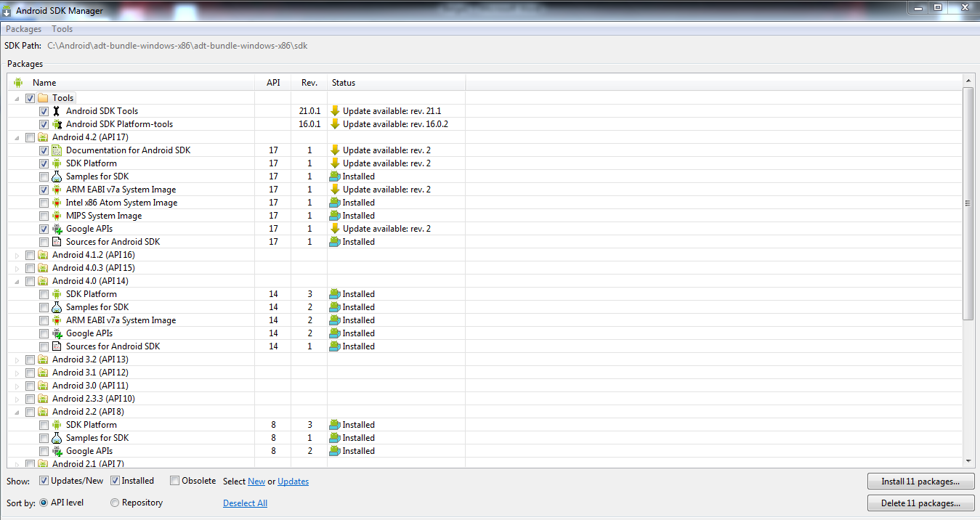Click the Documentation for Android SDK icon
This screenshot has height=520, width=980.
click(x=57, y=150)
